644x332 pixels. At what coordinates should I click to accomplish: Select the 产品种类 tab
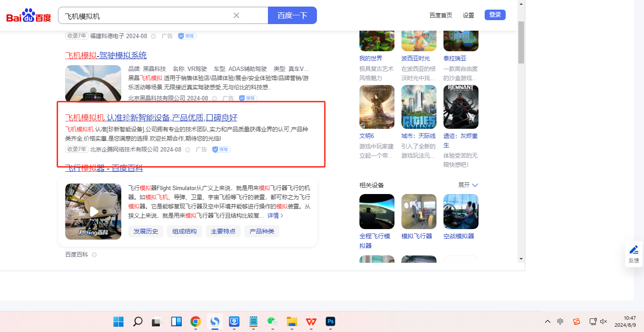click(261, 231)
